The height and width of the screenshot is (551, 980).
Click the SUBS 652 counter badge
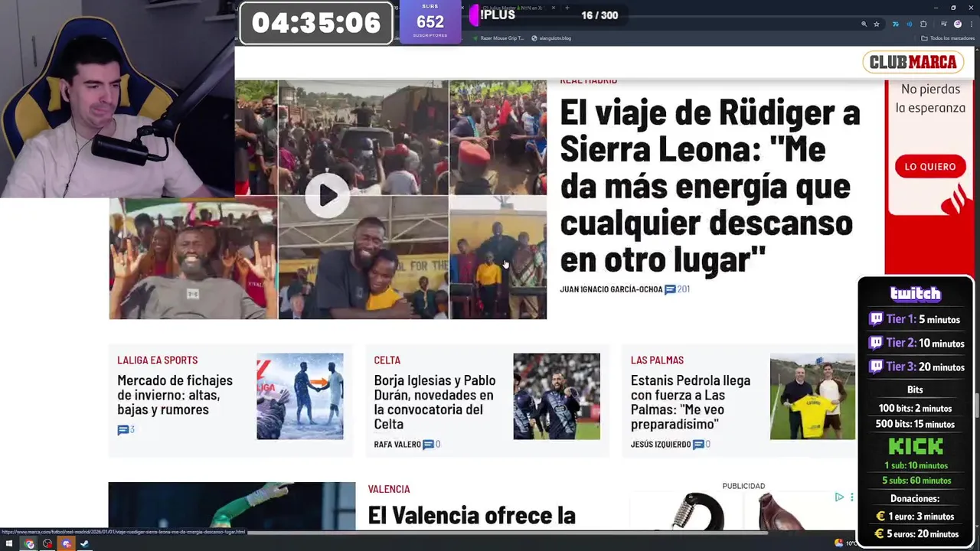coord(430,22)
